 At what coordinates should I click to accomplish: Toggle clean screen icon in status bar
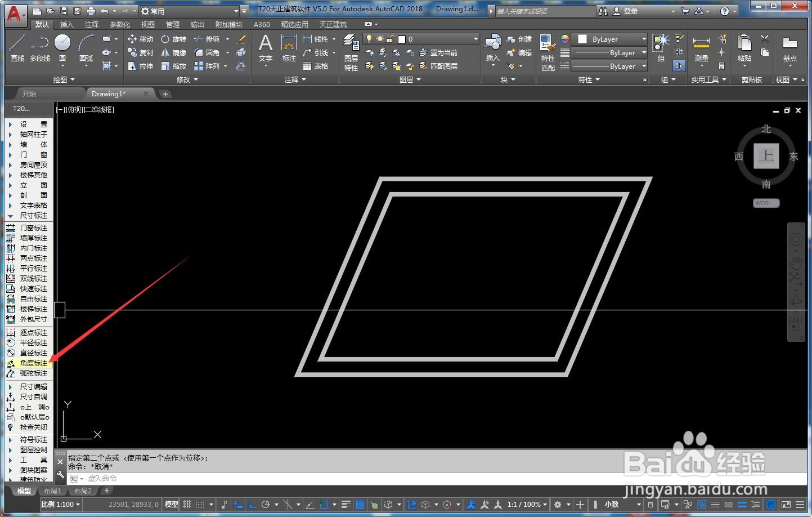pyautogui.click(x=786, y=505)
